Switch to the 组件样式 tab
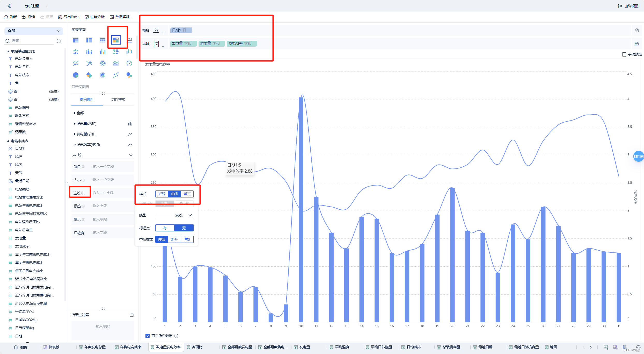644x354 pixels. coord(118,100)
